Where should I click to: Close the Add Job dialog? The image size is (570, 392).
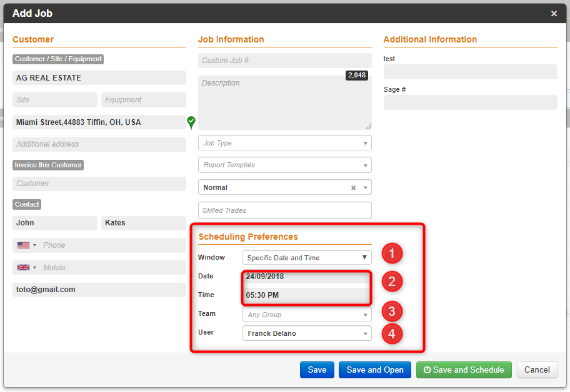point(554,14)
